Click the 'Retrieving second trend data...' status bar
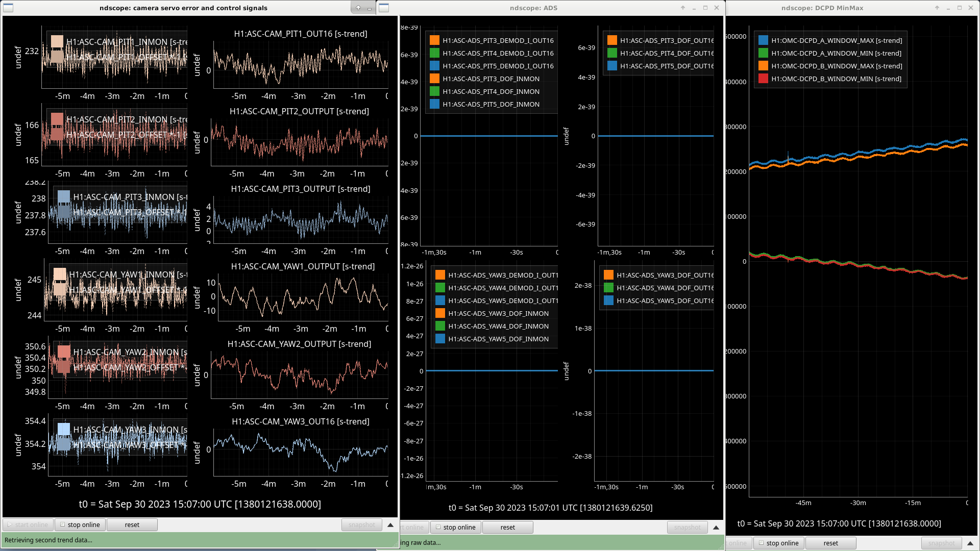The height and width of the screenshot is (551, 980). pyautogui.click(x=200, y=540)
